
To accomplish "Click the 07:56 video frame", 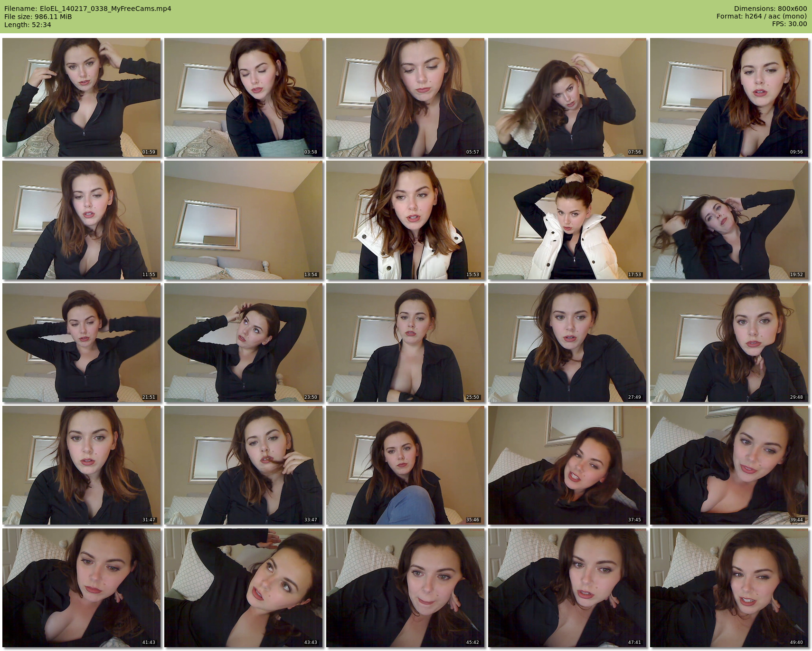I will pos(567,97).
